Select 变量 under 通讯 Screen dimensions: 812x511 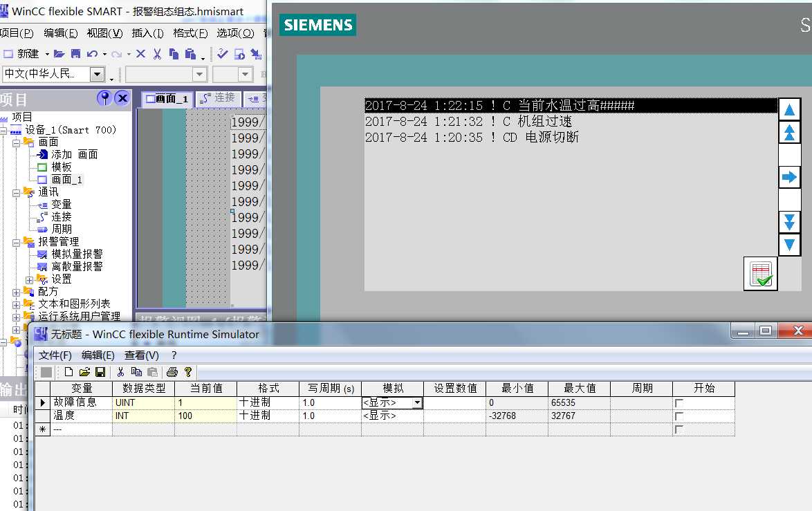[61, 205]
